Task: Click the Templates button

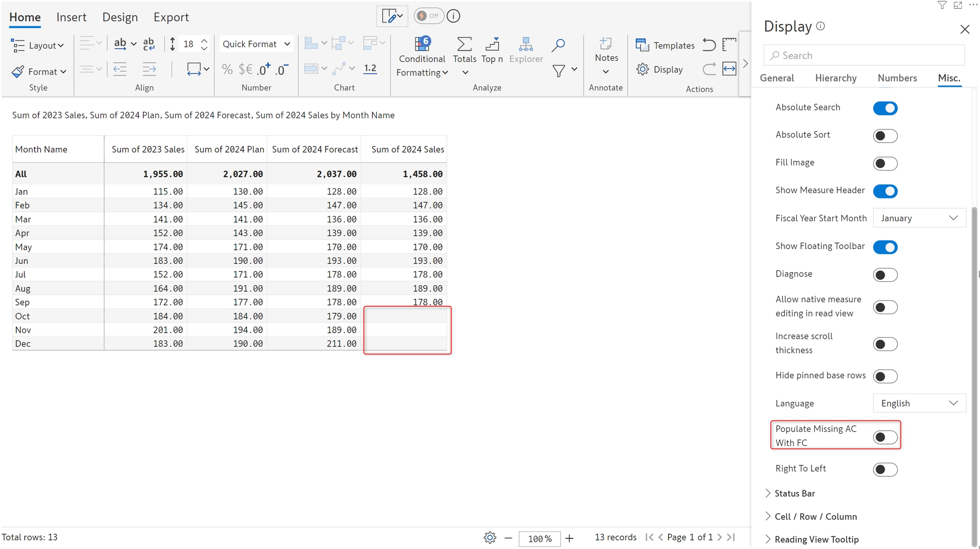Action: [665, 45]
